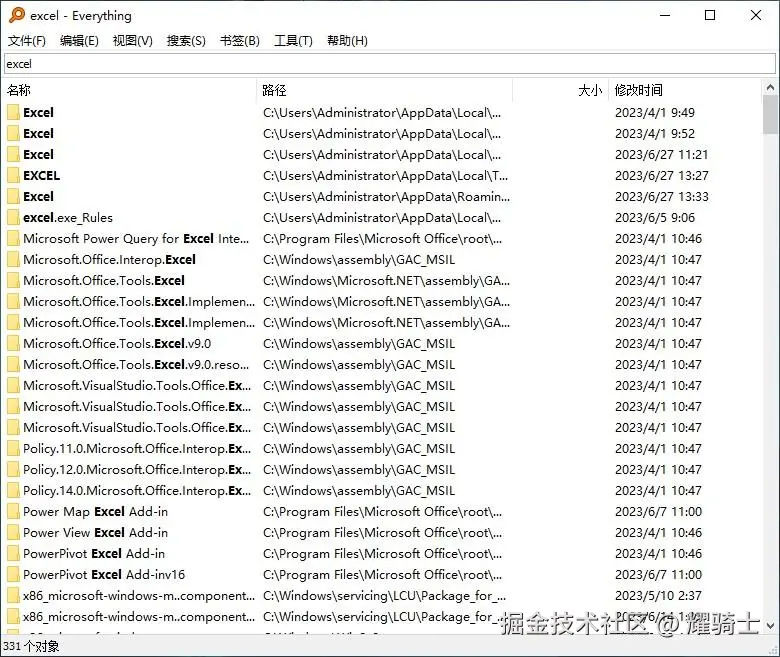Click folder icon of Excel dated 9:49
Viewport: 780px width, 657px height.
point(13,112)
